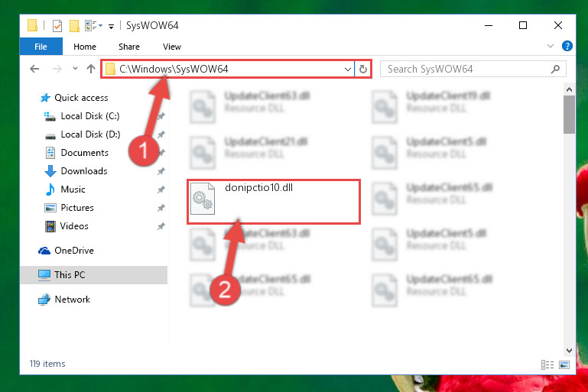Viewport: 588px width, 392px height.
Task: Click the address bar path C:\Windows\SysWOW64
Action: pyautogui.click(x=174, y=69)
